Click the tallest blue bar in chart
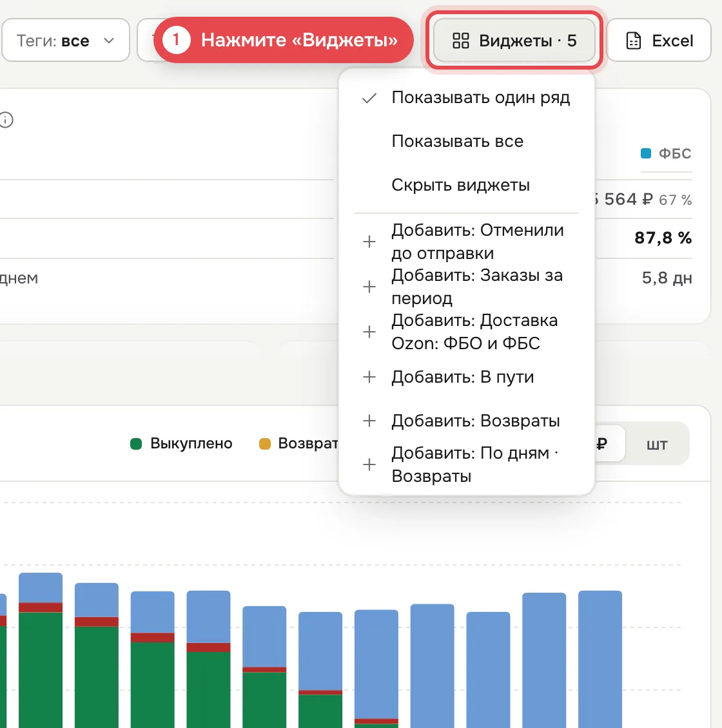 [600, 659]
